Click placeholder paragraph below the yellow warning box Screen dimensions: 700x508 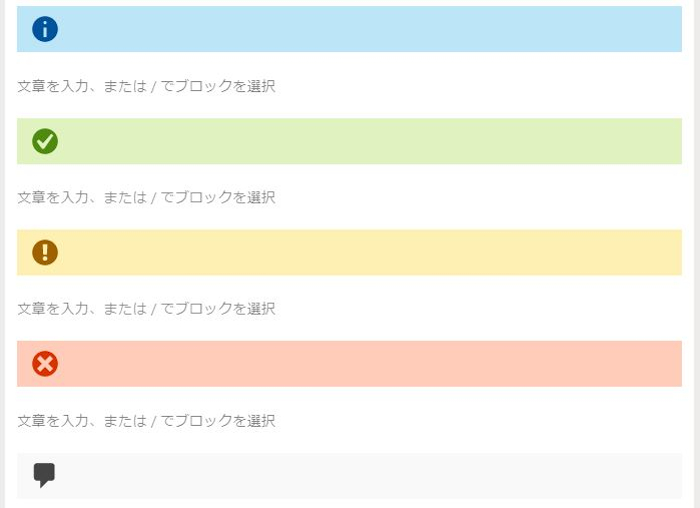[146, 308]
